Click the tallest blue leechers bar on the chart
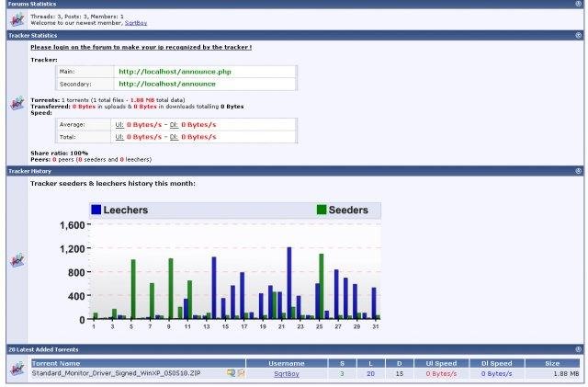The image size is (588, 387). (x=289, y=283)
